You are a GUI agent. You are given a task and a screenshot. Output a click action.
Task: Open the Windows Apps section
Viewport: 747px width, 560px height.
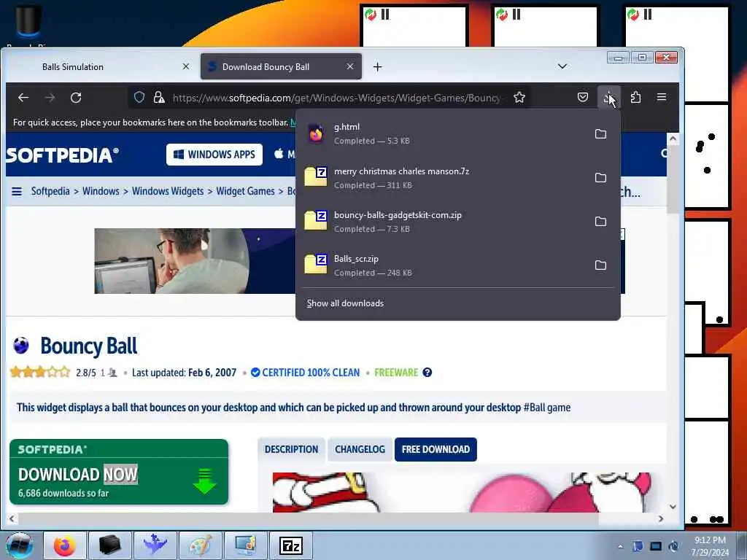(x=214, y=155)
